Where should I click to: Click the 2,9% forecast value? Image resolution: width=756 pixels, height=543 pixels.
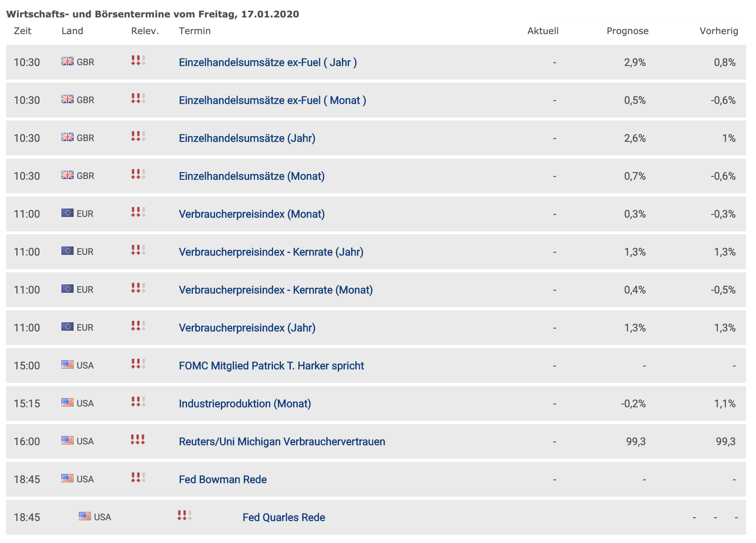[x=635, y=62]
